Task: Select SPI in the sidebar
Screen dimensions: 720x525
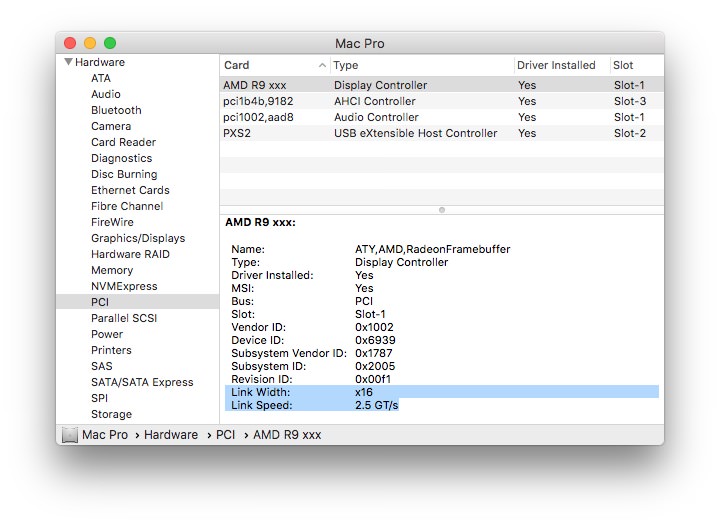Action: (x=99, y=398)
